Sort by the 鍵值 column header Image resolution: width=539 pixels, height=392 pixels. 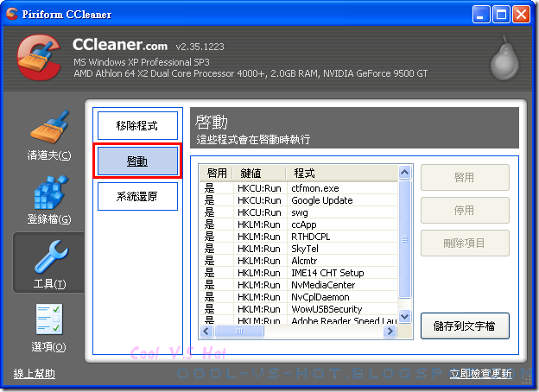[x=259, y=174]
